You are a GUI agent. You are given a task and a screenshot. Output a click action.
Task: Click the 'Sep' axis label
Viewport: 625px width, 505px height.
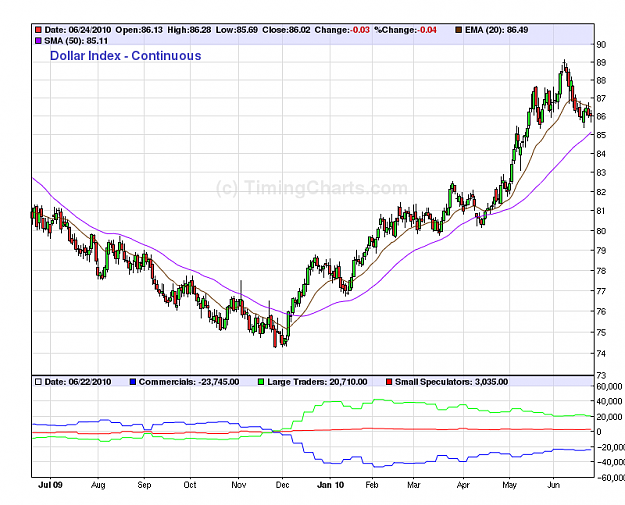point(144,485)
